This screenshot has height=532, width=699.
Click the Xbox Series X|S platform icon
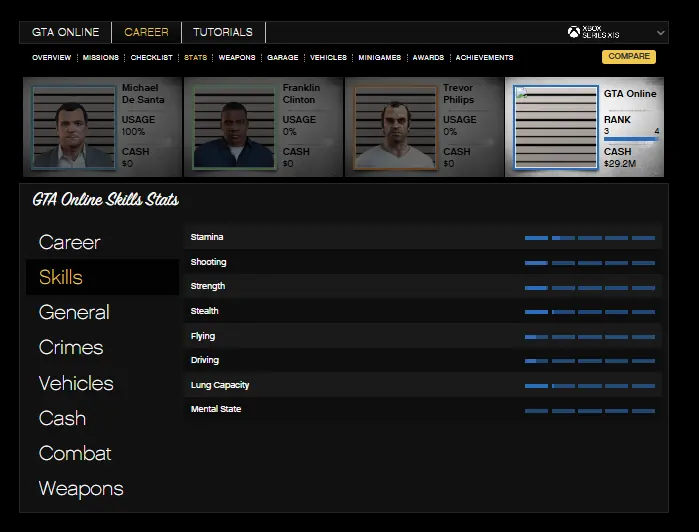574,33
